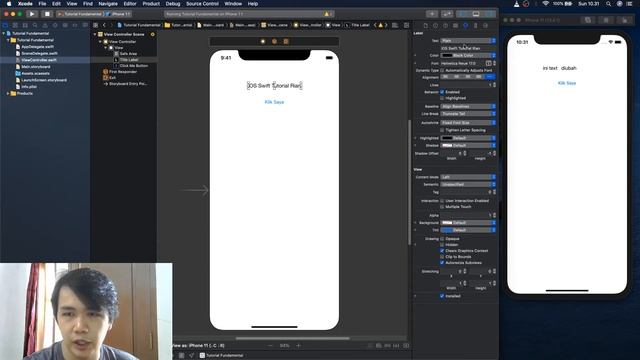Select Main.storyboard in project navigator
Image resolution: width=640 pixels, height=360 pixels.
[x=36, y=67]
